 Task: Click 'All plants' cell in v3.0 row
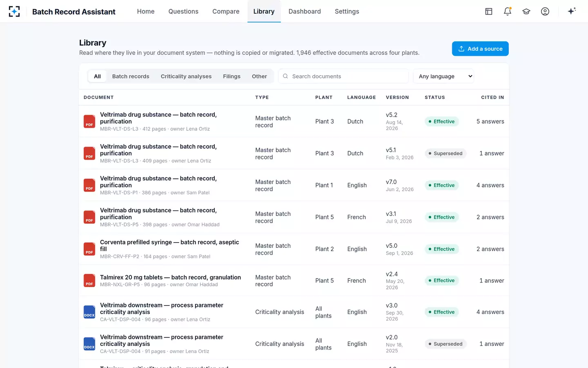pyautogui.click(x=323, y=312)
